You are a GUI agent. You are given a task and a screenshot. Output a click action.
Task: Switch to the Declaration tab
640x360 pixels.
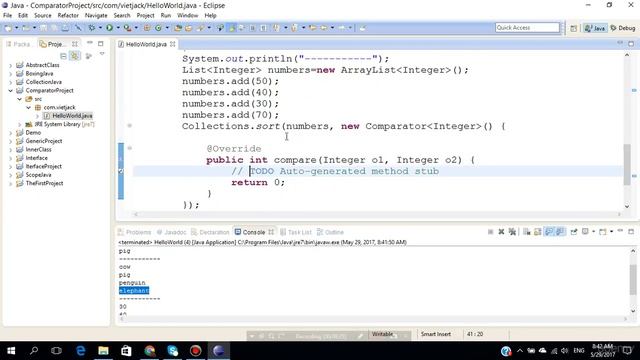(210, 232)
